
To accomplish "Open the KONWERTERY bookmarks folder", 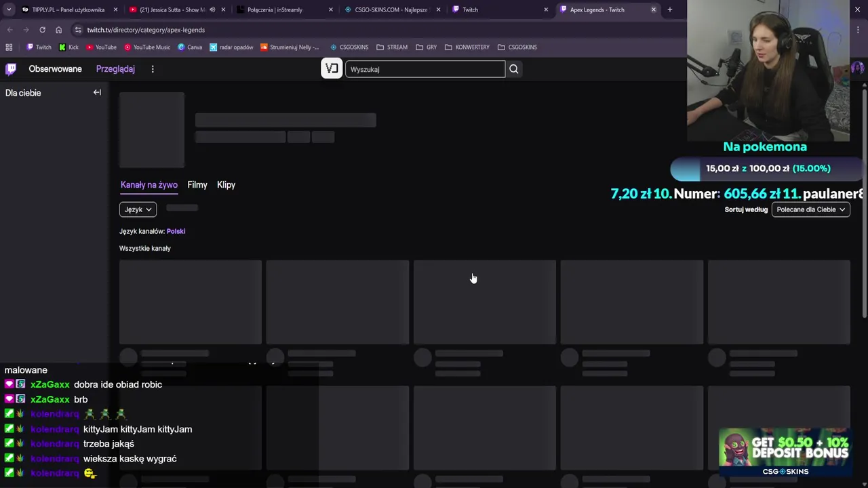I will [467, 47].
